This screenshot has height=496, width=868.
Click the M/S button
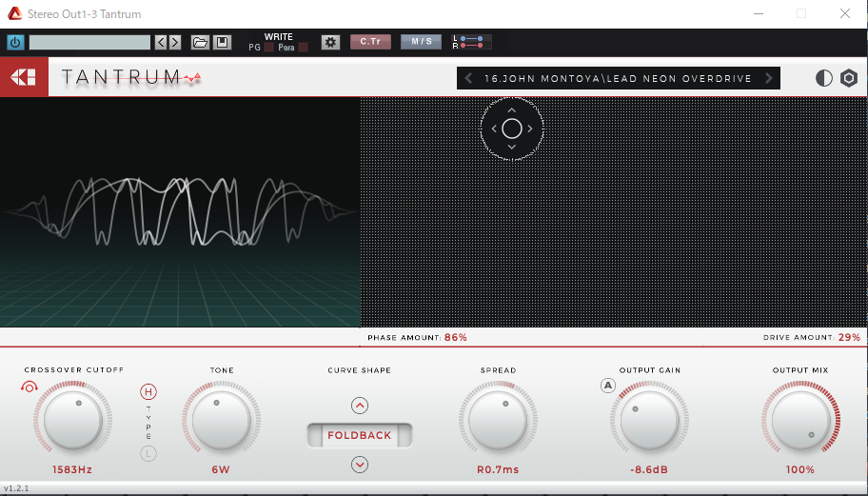(422, 42)
